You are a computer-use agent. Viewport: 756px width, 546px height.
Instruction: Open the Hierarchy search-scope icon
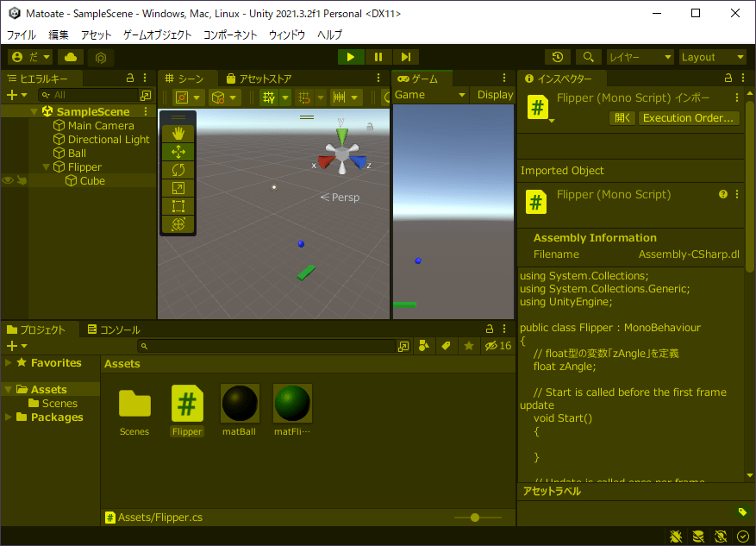coord(146,96)
